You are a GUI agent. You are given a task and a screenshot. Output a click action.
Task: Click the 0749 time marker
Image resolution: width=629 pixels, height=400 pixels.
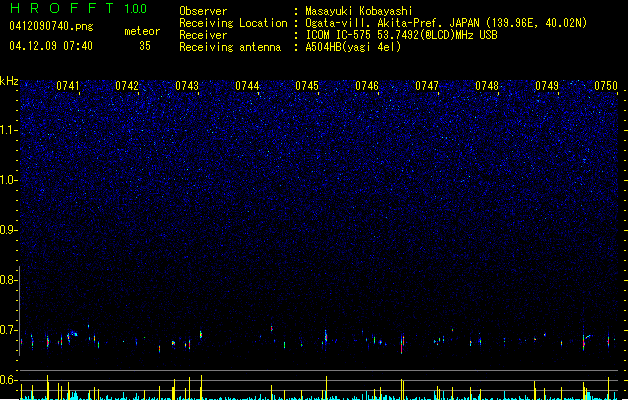(x=547, y=86)
